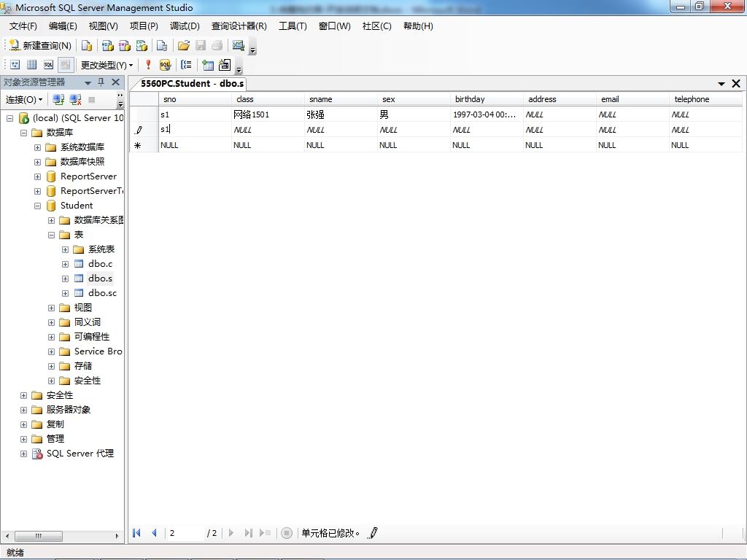
Task: Click the activity monitor icon
Action: pos(239,45)
